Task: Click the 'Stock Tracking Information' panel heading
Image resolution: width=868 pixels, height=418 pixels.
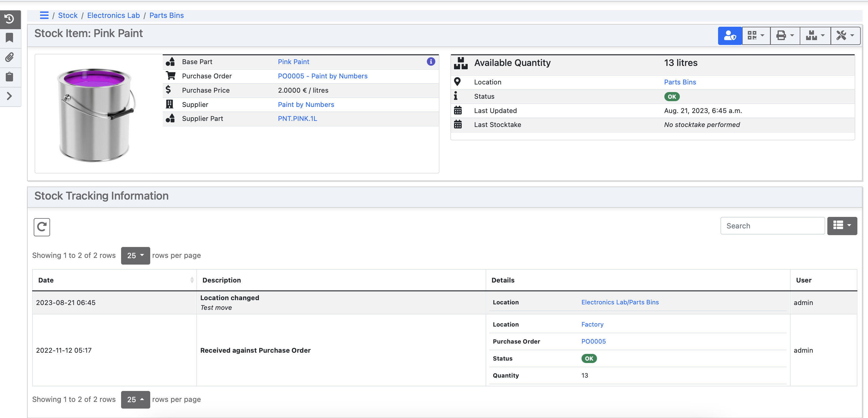Action: pyautogui.click(x=101, y=196)
